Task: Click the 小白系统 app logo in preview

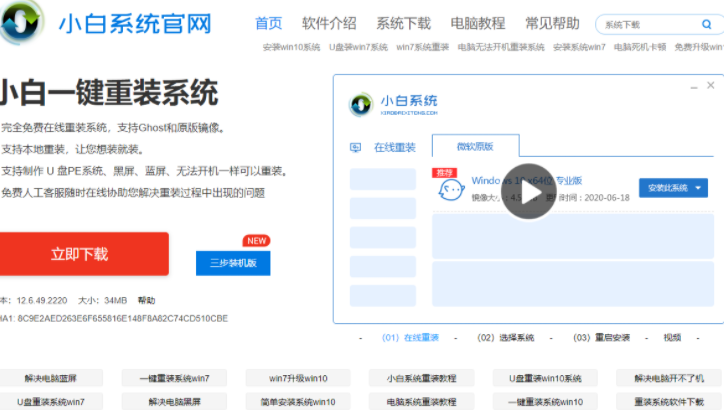Action: pos(361,104)
